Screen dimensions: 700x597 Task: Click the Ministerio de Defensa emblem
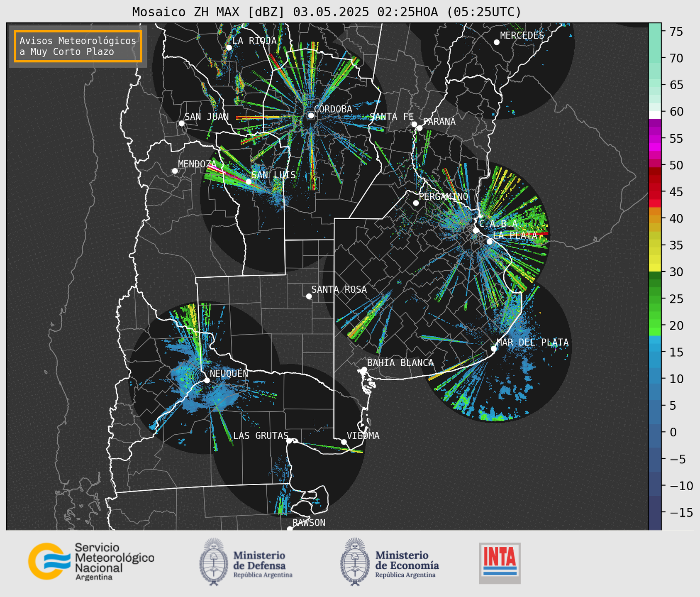pos(213,562)
